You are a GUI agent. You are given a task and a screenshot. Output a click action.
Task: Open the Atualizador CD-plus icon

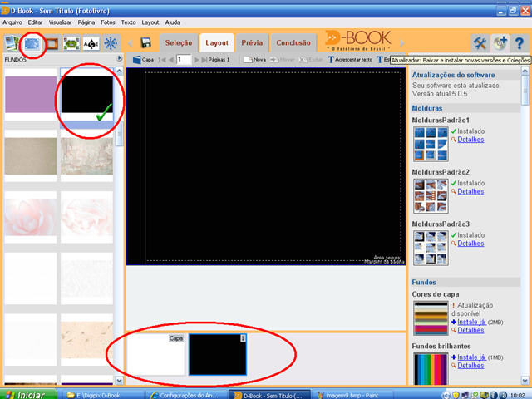pyautogui.click(x=500, y=43)
